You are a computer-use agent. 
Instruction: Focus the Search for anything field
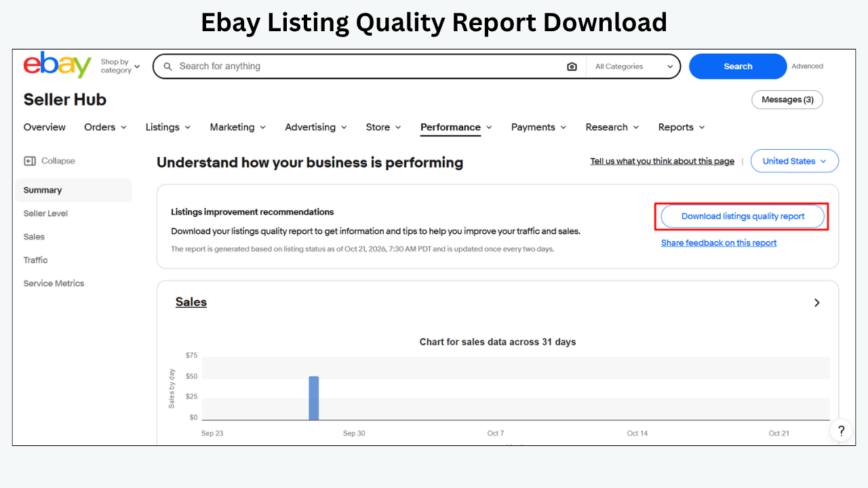(370, 66)
